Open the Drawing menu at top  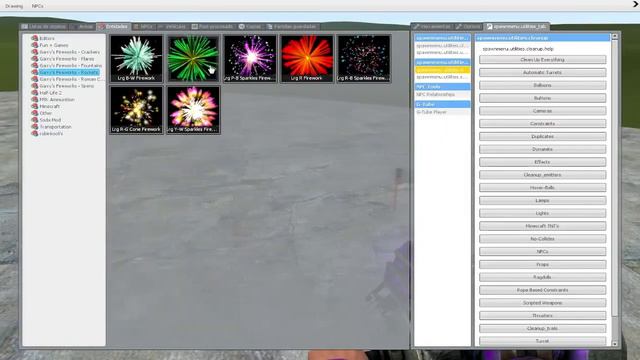[x=14, y=6]
